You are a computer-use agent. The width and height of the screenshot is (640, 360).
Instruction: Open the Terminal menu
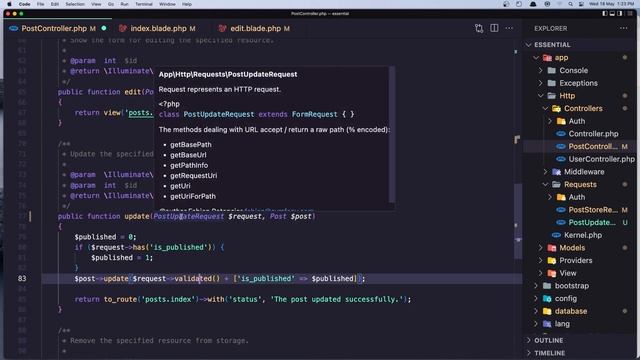(x=144, y=4)
